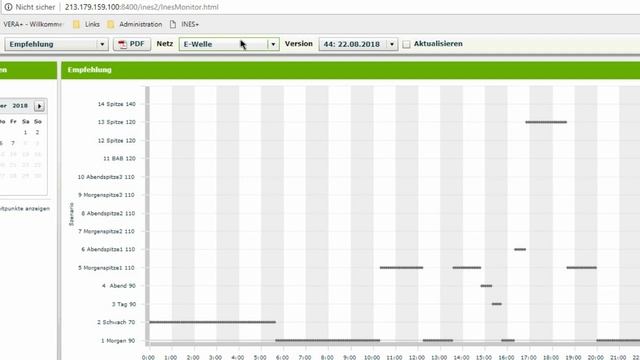Select day 2 in the calendar
Screen dimensions: 640x360
pos(37,132)
